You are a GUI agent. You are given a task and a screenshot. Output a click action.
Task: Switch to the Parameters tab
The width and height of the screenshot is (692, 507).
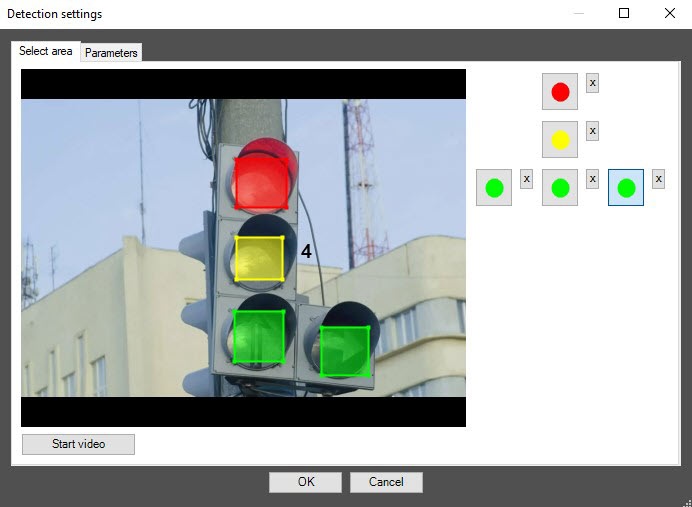coord(111,53)
